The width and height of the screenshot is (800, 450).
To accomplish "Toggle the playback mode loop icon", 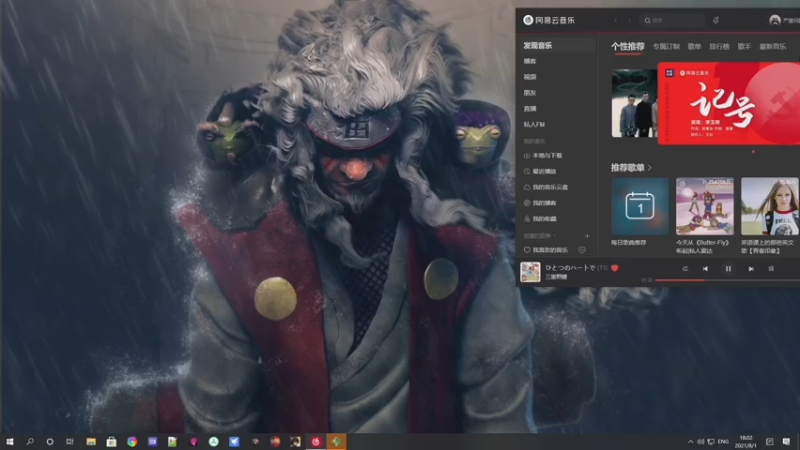I will (x=685, y=268).
